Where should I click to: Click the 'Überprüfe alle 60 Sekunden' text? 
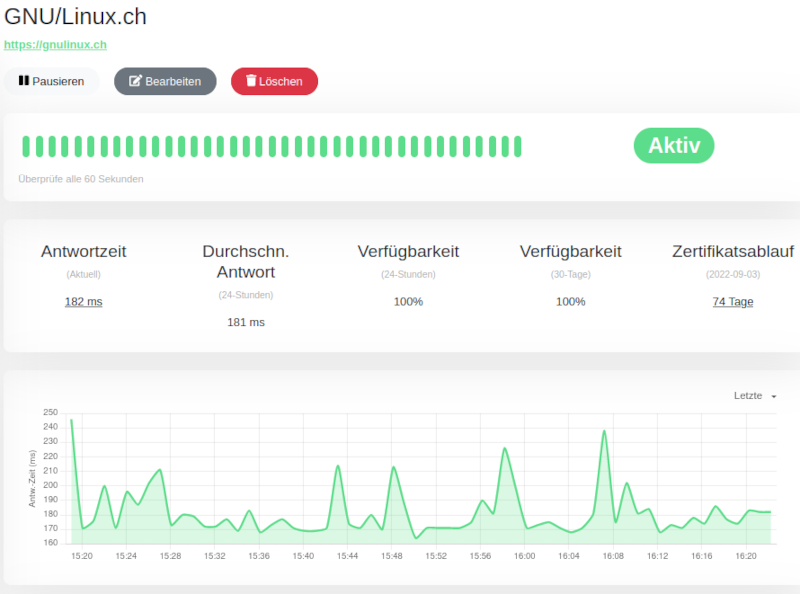pyautogui.click(x=81, y=179)
